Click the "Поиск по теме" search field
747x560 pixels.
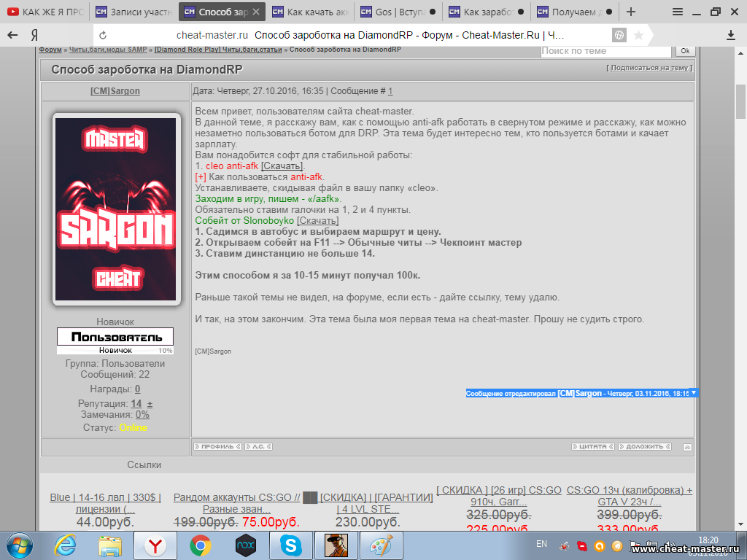tap(605, 51)
